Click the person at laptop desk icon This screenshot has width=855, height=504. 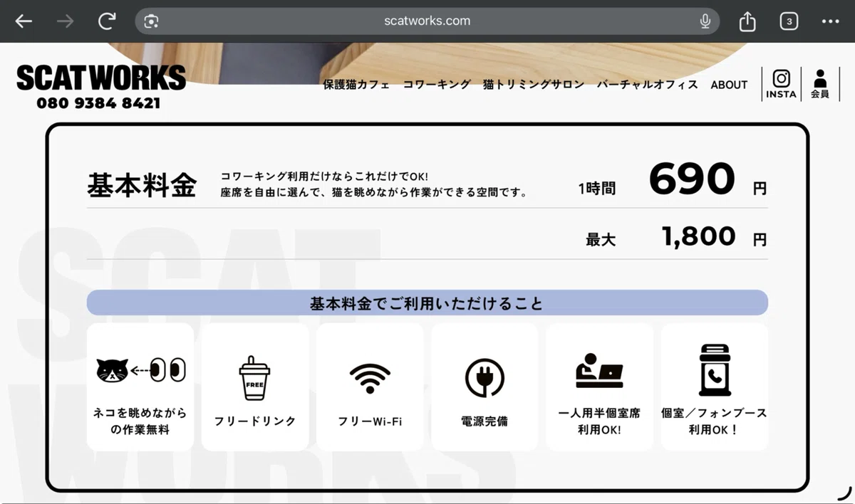pyautogui.click(x=599, y=370)
